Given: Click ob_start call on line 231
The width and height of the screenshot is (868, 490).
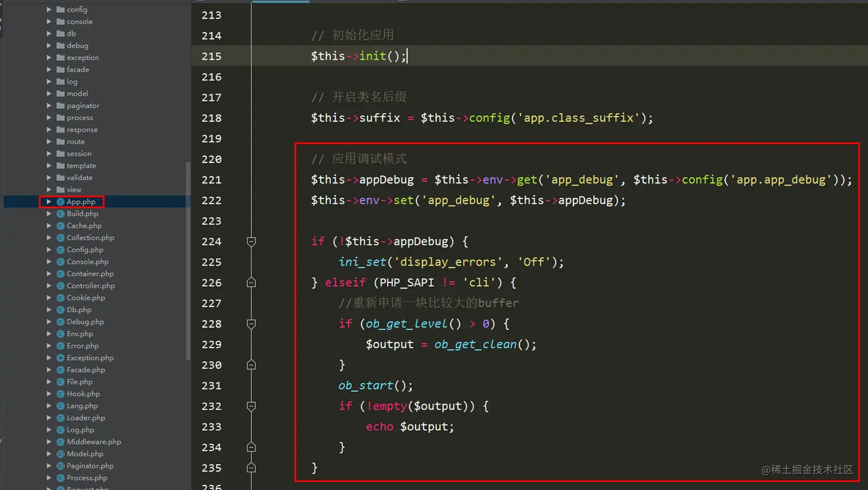Looking at the screenshot, I should [x=366, y=386].
